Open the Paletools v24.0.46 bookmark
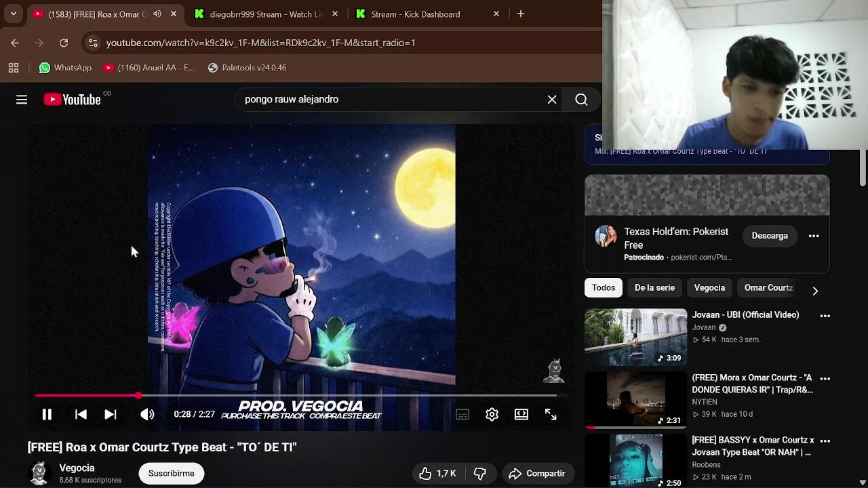868x488 pixels. [x=247, y=68]
